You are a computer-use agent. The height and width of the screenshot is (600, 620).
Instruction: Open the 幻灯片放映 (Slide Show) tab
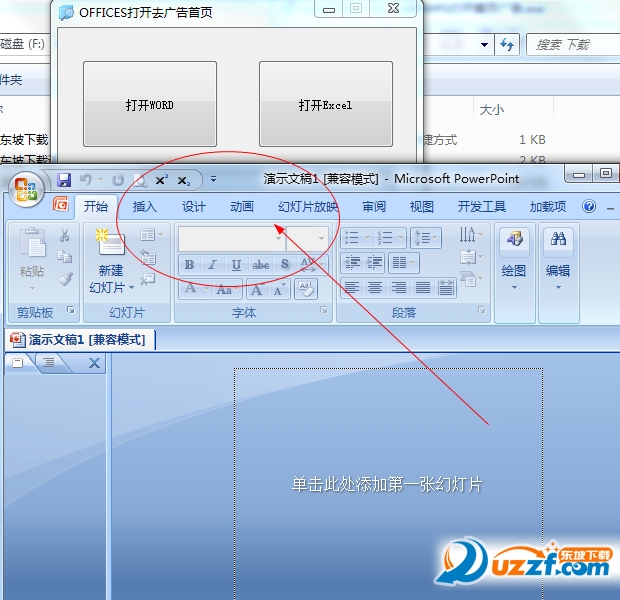click(x=308, y=206)
